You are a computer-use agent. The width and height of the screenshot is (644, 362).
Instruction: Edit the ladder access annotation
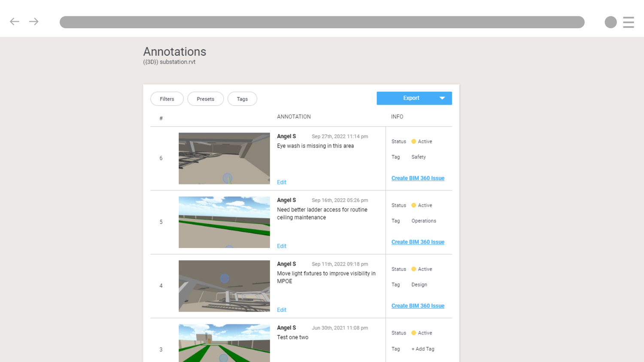point(281,246)
